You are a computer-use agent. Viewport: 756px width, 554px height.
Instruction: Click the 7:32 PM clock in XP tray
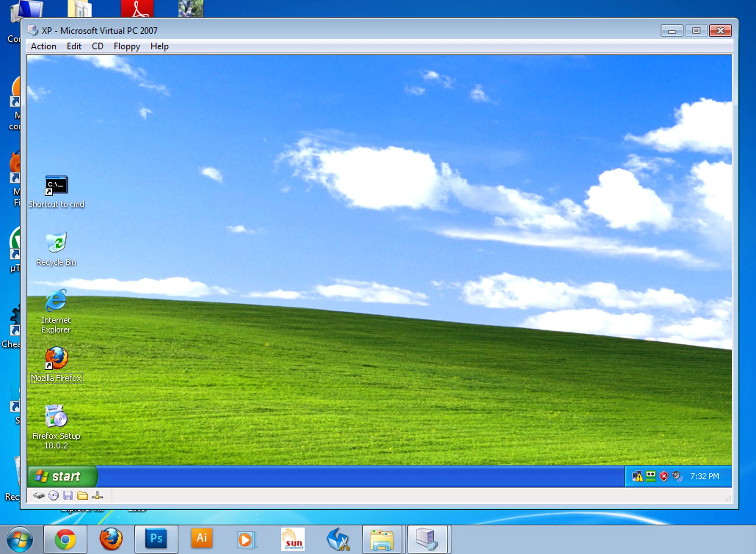pos(704,476)
